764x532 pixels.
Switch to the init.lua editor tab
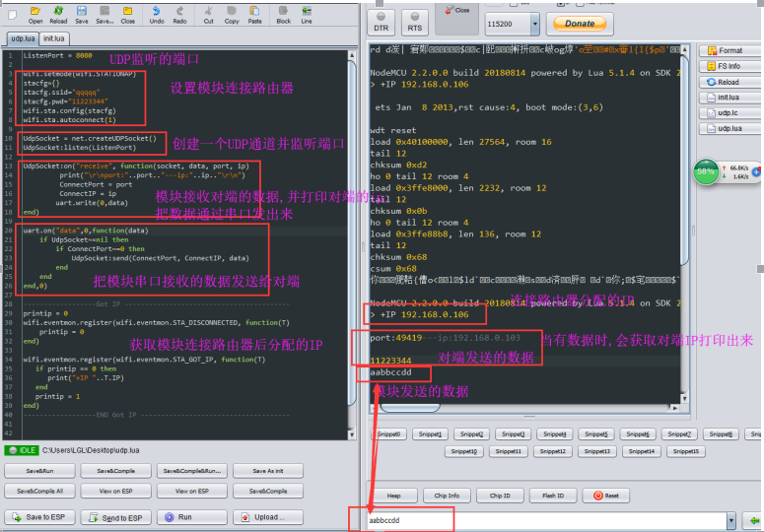point(53,38)
